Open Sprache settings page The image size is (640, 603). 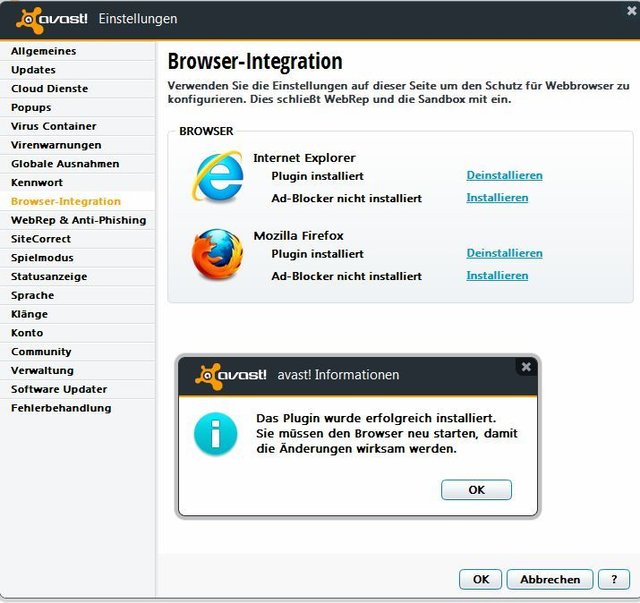(78, 295)
